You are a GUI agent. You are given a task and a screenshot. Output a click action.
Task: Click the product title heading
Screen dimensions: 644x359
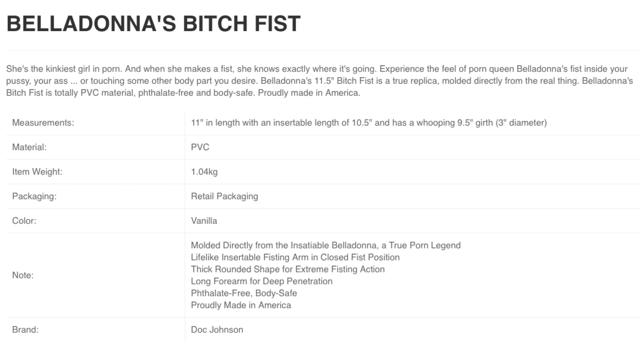click(x=153, y=24)
